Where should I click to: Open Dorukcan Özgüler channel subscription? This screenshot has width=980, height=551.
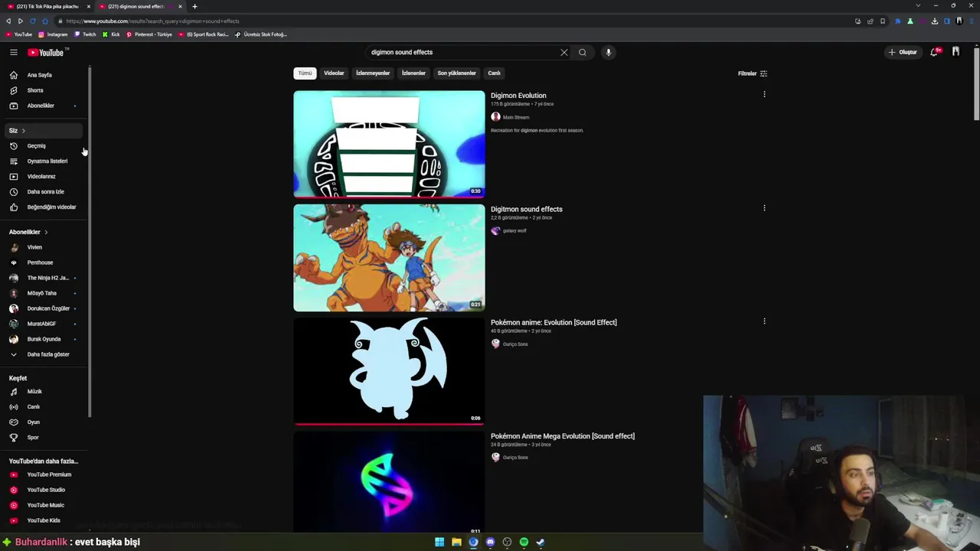[43, 308]
